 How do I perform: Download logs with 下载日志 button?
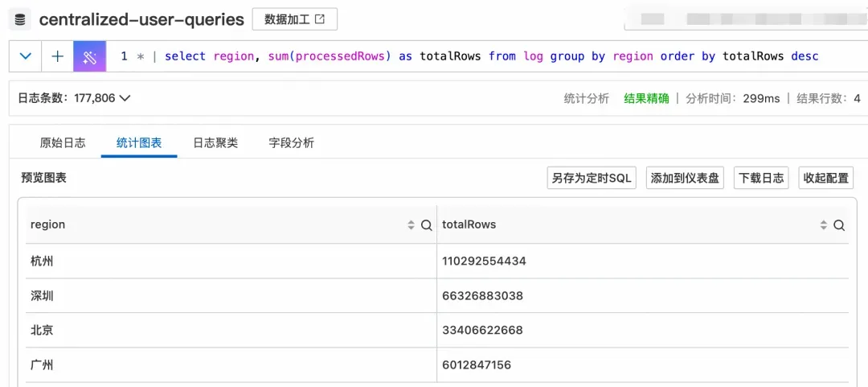click(x=761, y=178)
